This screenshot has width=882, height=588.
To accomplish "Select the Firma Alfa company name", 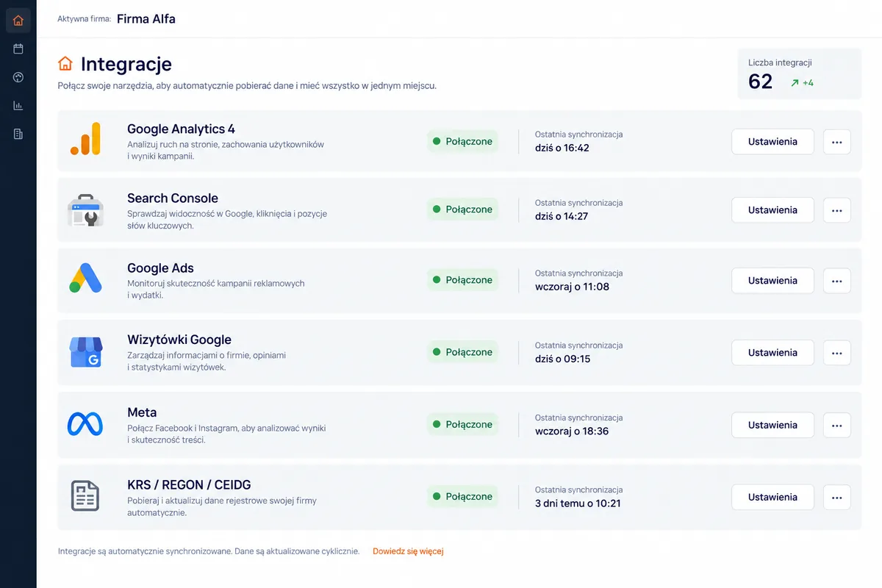I will 146,19.
